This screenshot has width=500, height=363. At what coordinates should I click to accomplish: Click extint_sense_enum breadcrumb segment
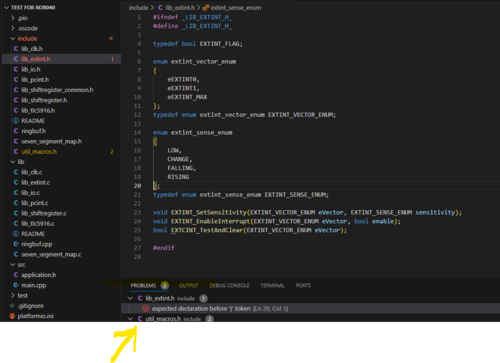coord(236,8)
